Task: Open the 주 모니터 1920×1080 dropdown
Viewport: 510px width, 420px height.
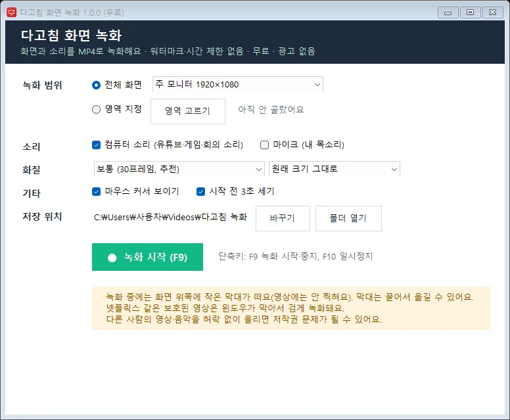Action: [238, 85]
